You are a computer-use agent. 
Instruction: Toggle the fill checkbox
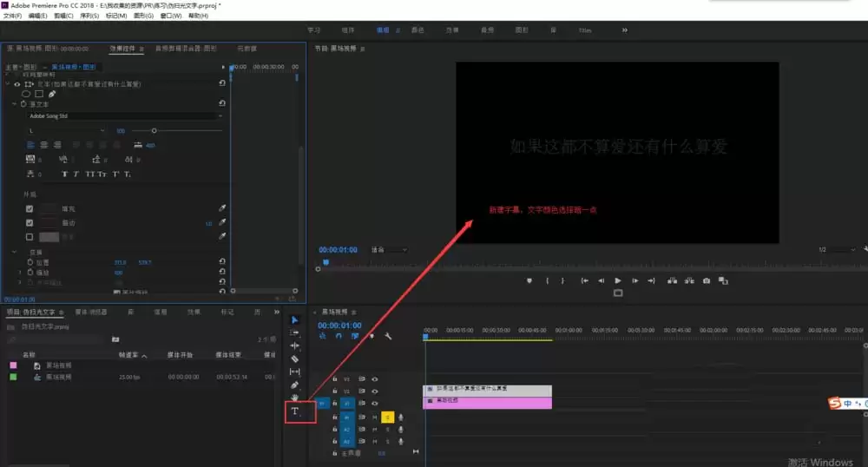[30, 209]
